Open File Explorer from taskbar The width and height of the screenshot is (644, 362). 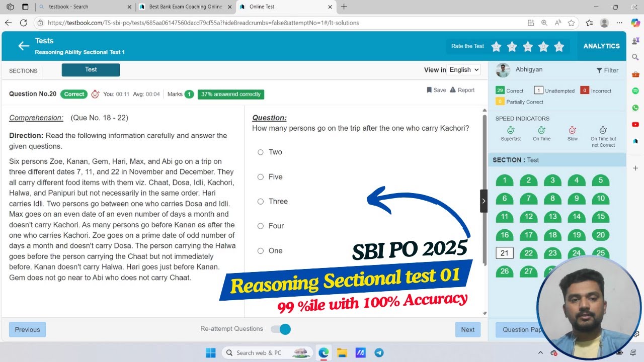tap(342, 353)
